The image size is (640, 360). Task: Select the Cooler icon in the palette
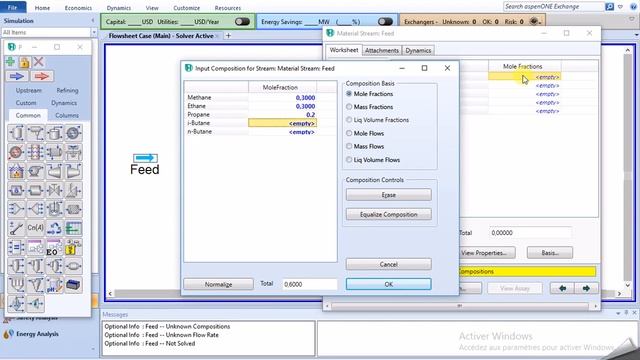pyautogui.click(x=73, y=133)
